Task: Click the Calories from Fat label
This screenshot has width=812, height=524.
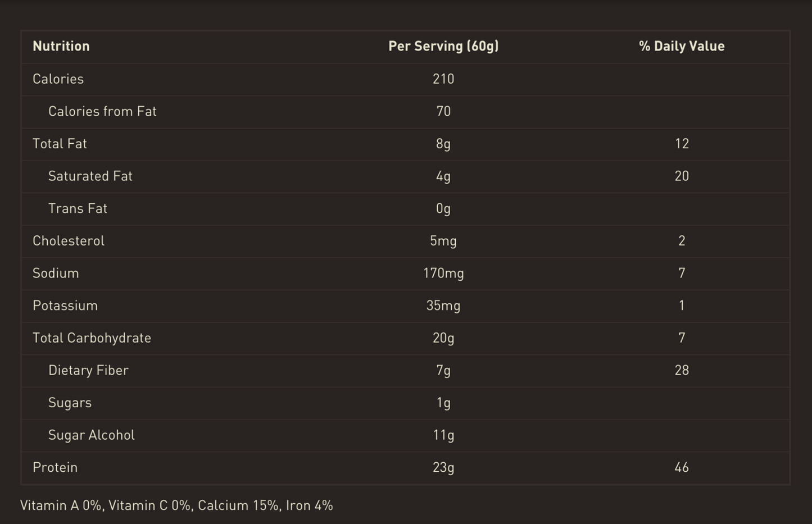Action: click(x=102, y=111)
